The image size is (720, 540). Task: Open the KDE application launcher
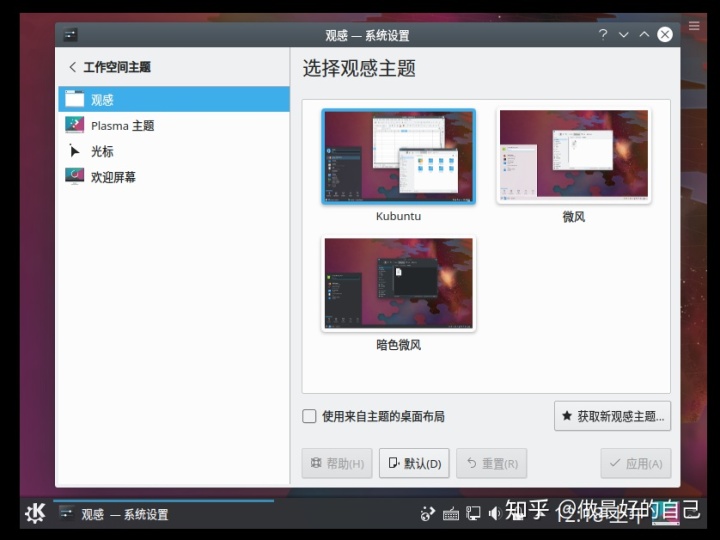[x=35, y=513]
